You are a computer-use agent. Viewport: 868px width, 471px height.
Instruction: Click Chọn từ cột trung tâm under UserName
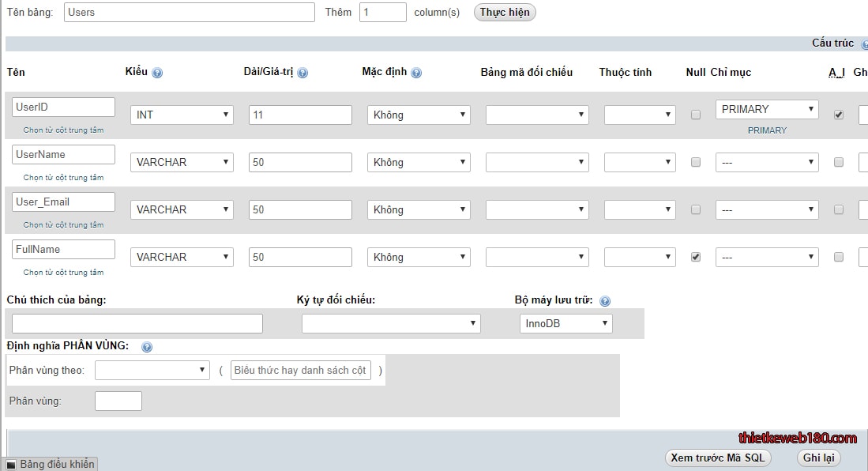click(x=63, y=178)
